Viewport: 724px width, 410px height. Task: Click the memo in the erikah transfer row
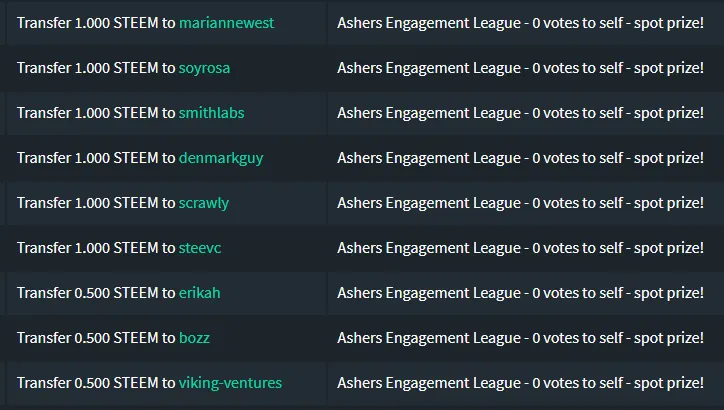coord(520,293)
